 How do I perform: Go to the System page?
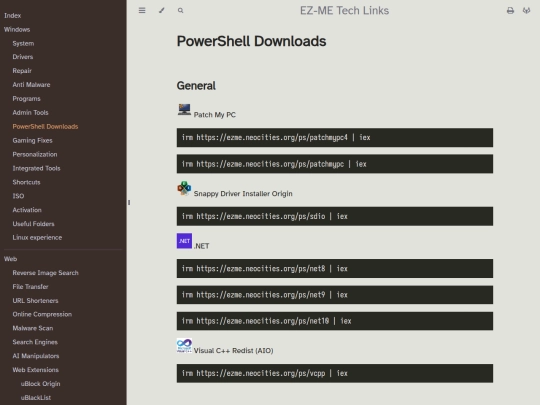[x=23, y=43]
